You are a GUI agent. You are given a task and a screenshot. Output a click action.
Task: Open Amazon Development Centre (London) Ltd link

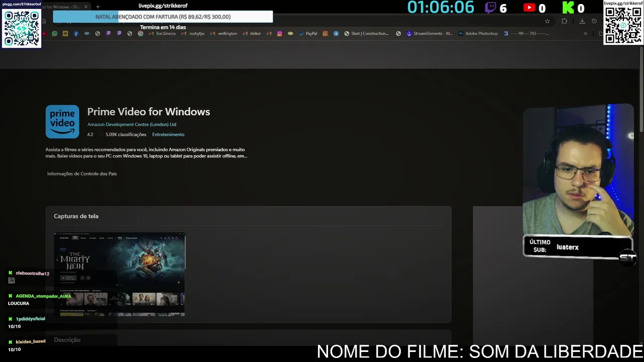(132, 125)
